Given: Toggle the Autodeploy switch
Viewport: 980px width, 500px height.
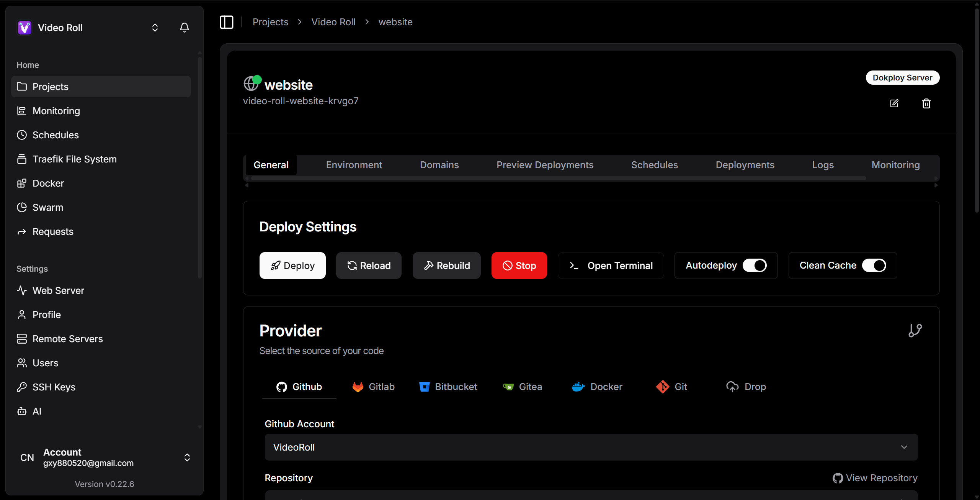Looking at the screenshot, I should 755,266.
